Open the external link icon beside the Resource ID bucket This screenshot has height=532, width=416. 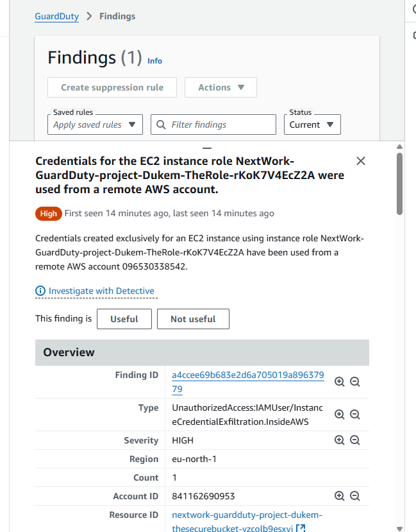[299, 528]
